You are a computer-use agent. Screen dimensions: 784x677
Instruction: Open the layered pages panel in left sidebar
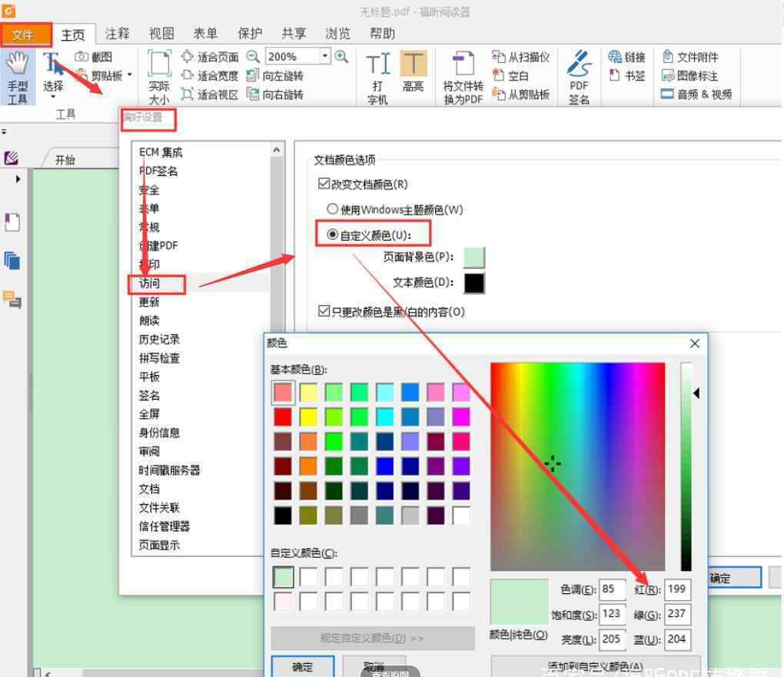click(12, 261)
